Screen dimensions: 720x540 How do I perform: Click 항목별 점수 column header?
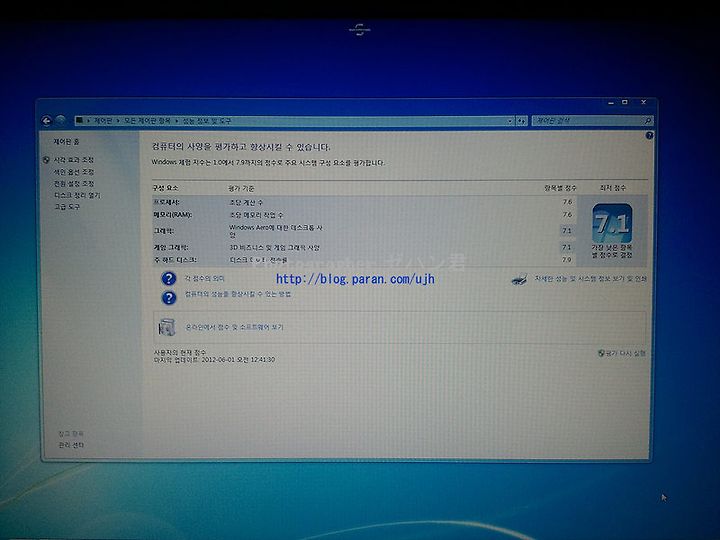pyautogui.click(x=560, y=188)
